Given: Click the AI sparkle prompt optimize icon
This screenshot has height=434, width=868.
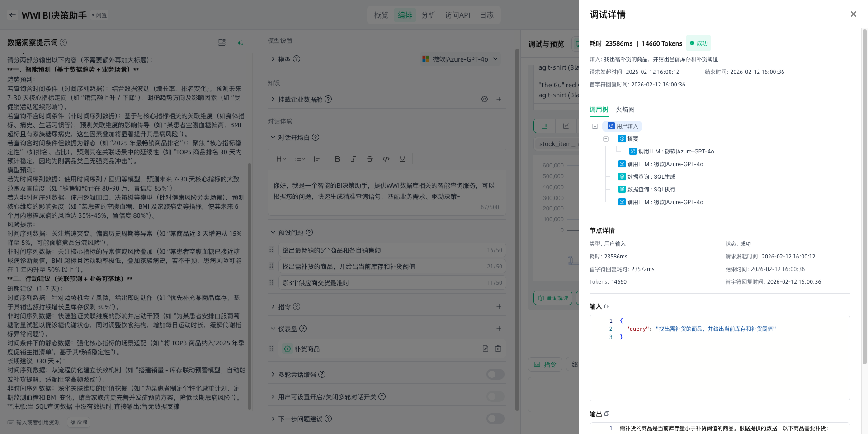Looking at the screenshot, I should (x=240, y=43).
